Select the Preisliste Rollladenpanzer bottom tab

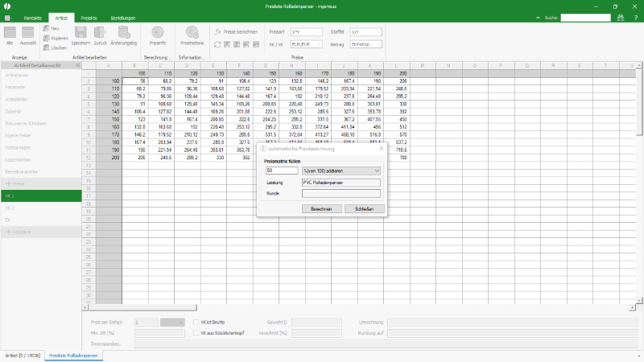click(73, 356)
